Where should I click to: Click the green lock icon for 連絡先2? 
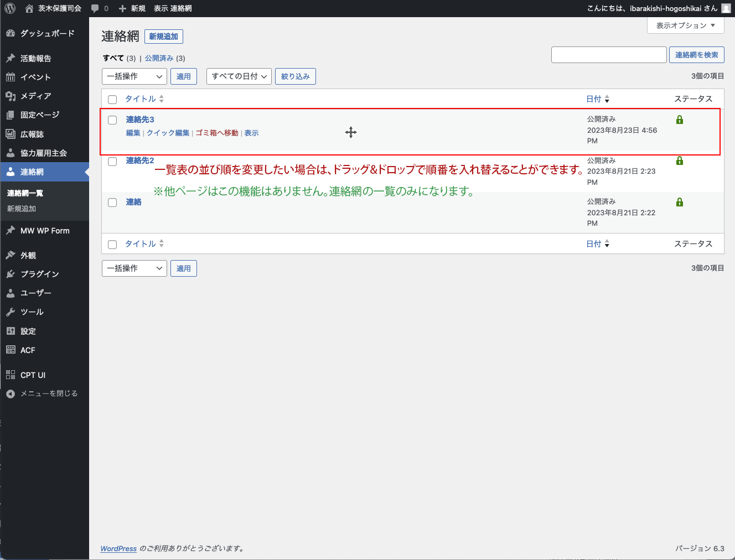pyautogui.click(x=680, y=161)
